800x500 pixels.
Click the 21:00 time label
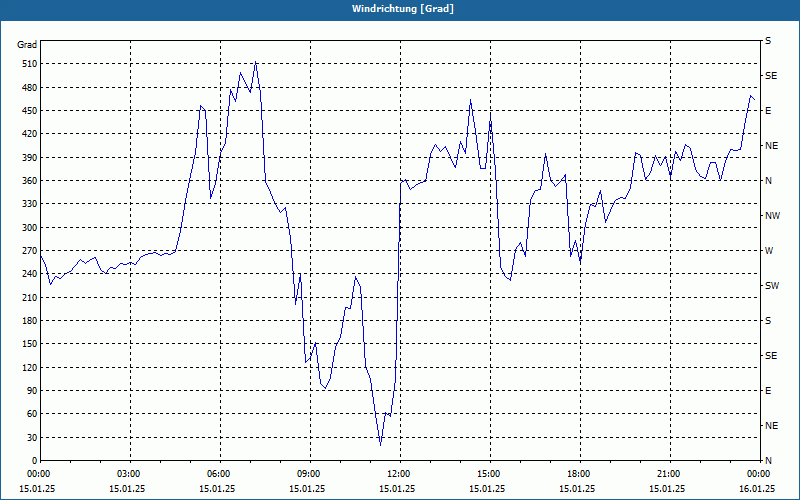coord(670,474)
